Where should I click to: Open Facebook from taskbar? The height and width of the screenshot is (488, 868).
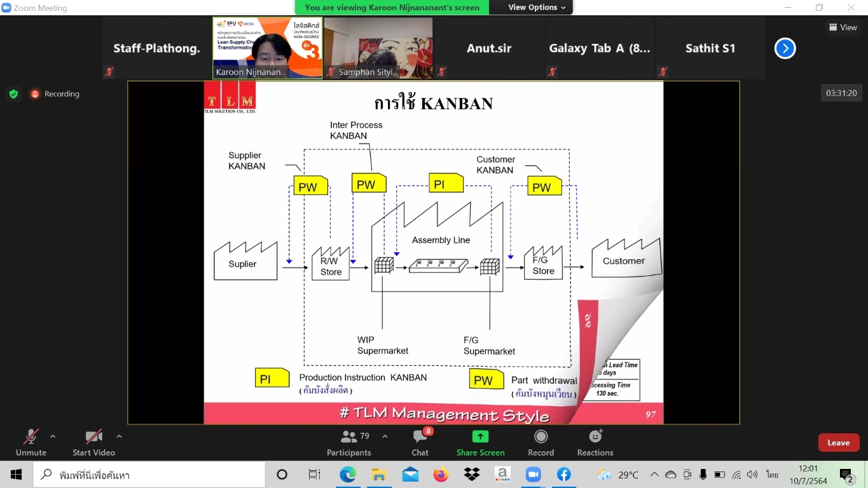[564, 475]
